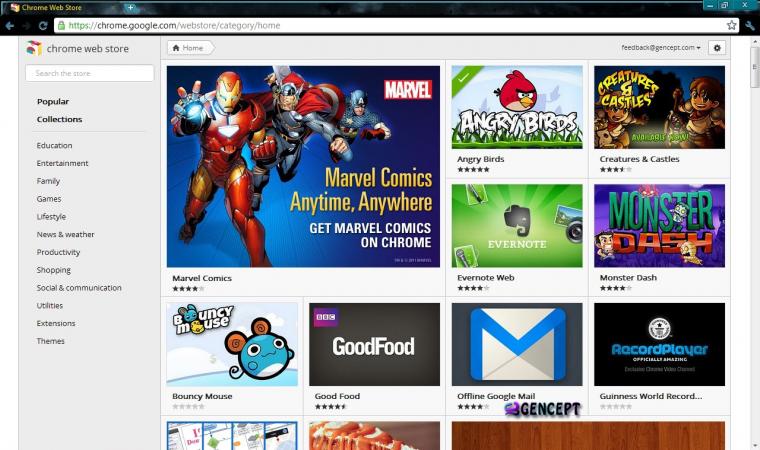This screenshot has height=450, width=760.
Task: Click the address bar URL
Action: tap(174, 25)
